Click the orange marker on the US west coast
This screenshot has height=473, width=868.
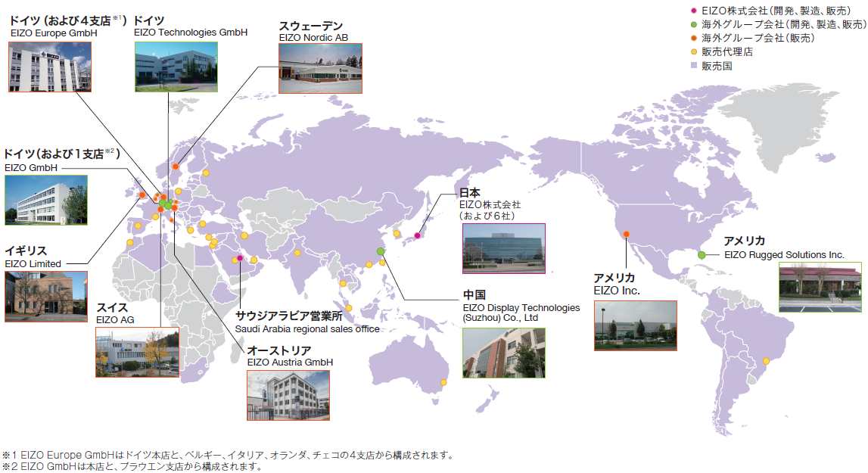coord(626,235)
